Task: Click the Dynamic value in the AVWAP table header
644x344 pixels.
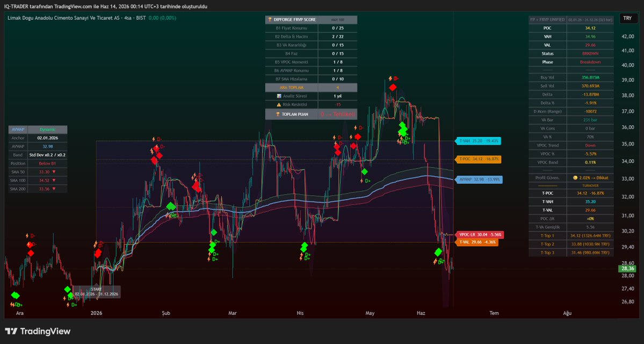Action: pos(47,129)
